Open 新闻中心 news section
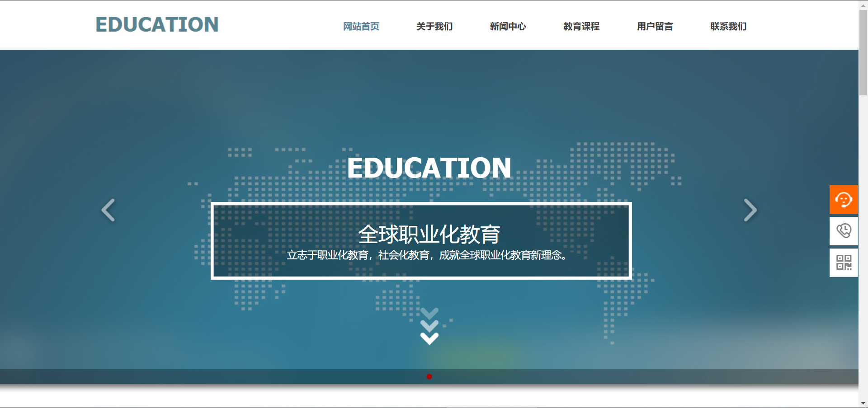This screenshot has width=868, height=408. 508,27
